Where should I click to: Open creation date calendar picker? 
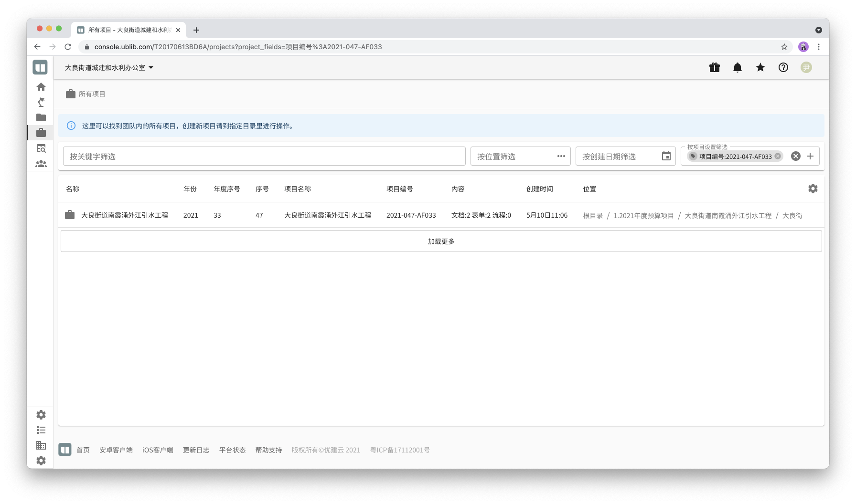666,156
